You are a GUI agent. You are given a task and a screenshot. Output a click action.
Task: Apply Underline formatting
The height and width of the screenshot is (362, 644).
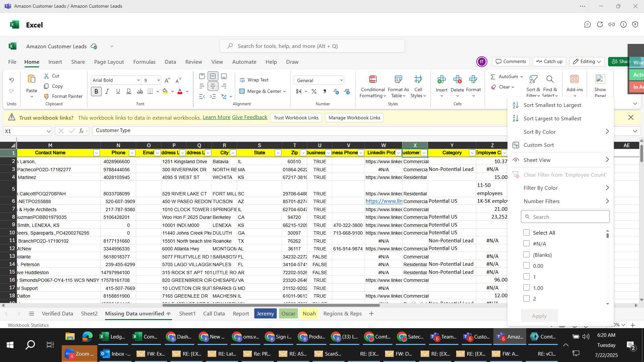[x=118, y=91]
